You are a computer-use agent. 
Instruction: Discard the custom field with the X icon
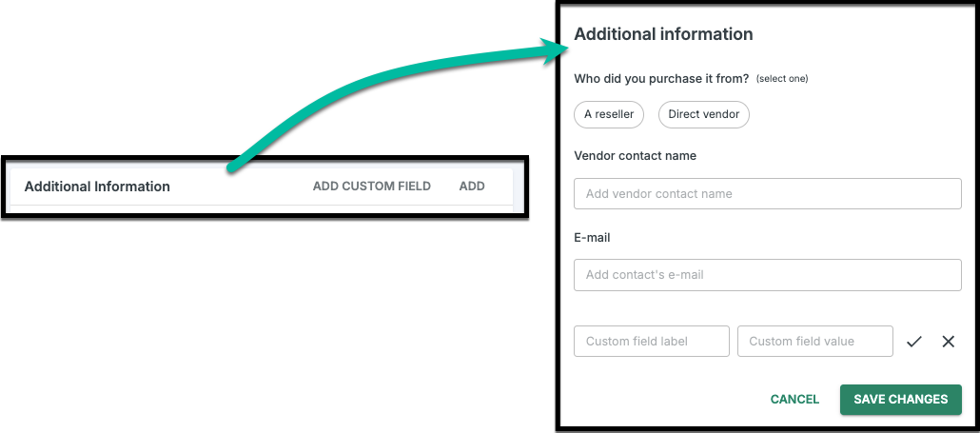[948, 342]
